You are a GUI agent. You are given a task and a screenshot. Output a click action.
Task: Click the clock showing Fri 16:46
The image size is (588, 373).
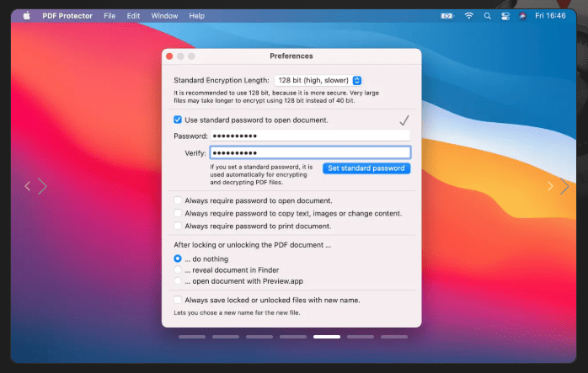550,15
